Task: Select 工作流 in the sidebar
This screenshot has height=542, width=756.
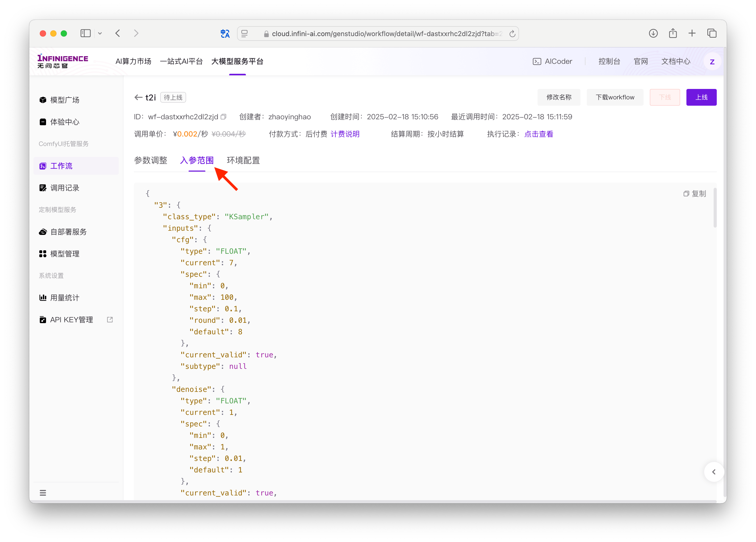Action: (76, 166)
